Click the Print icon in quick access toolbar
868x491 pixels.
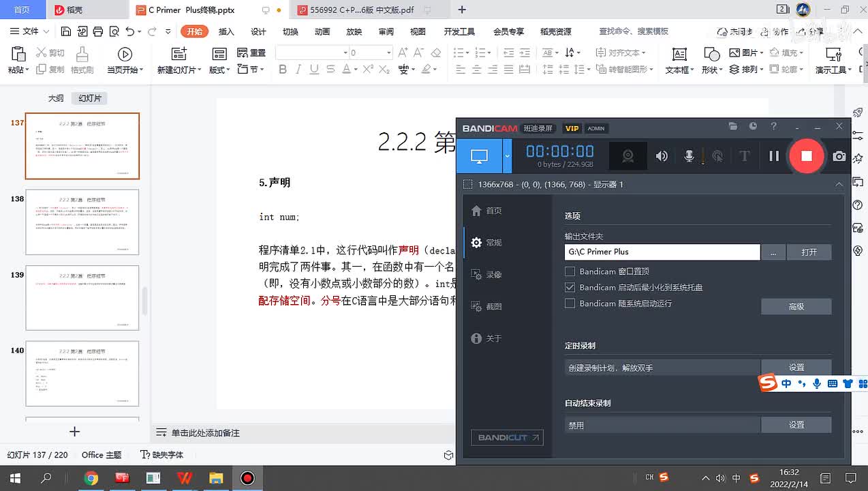point(98,31)
